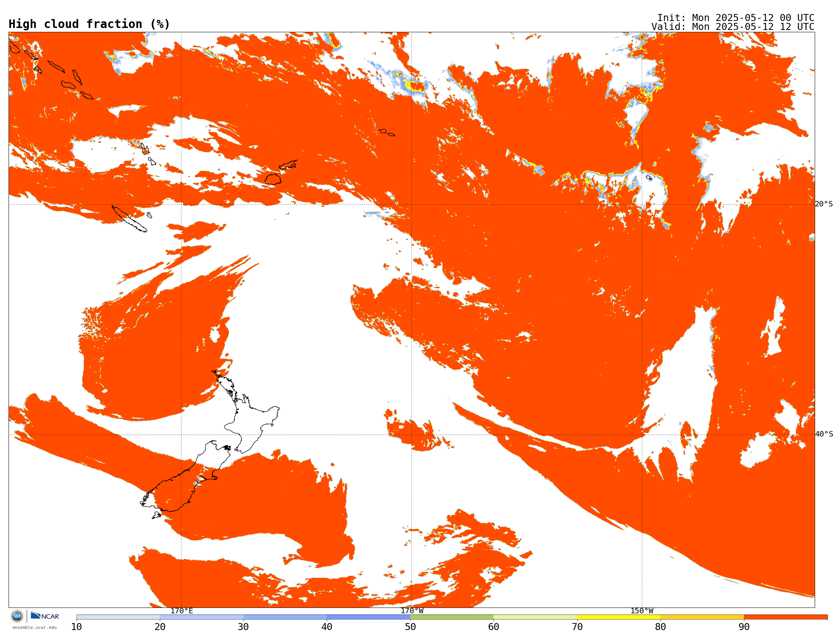The height and width of the screenshot is (632, 840).
Task: Click the 170°E longitude label
Action: tap(182, 611)
